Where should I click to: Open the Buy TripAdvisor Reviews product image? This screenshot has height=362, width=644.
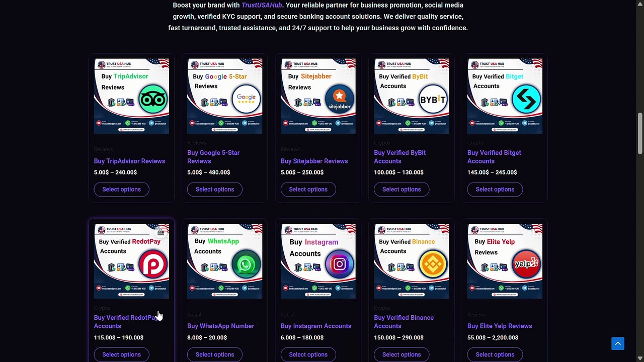point(131,96)
